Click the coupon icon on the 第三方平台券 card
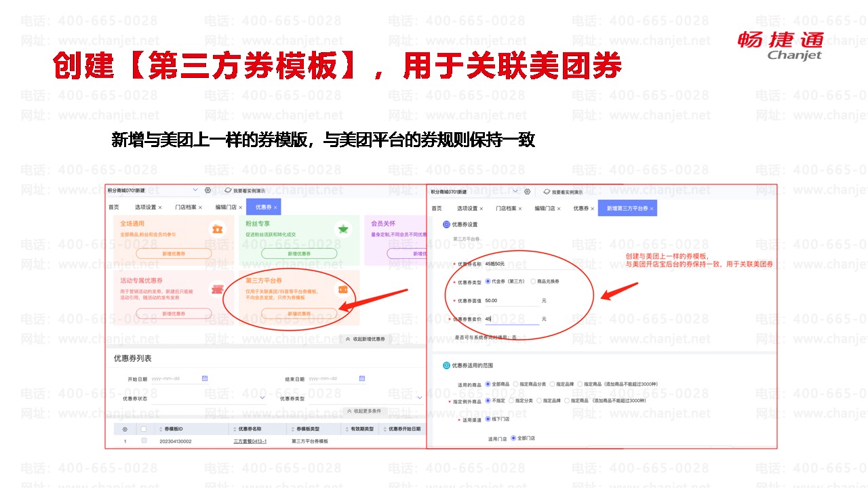Image resolution: width=868 pixels, height=488 pixels. point(343,289)
